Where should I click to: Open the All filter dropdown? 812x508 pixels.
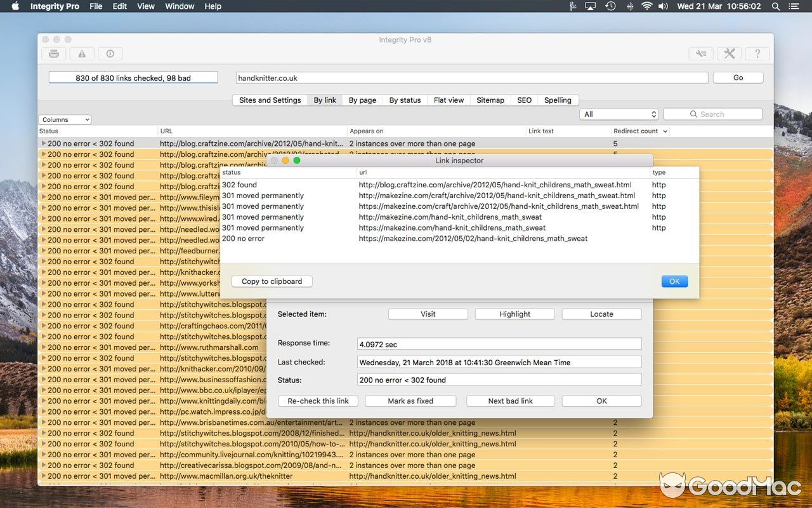point(619,114)
